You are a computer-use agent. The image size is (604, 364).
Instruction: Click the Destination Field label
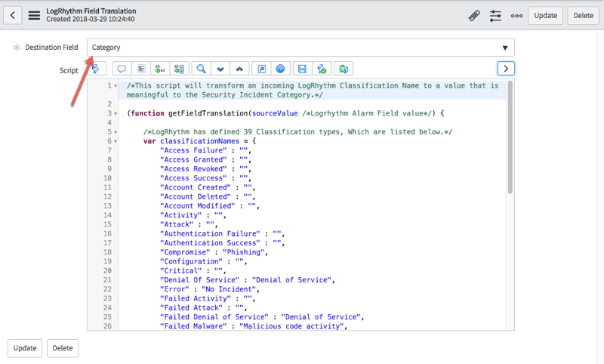[x=51, y=48]
